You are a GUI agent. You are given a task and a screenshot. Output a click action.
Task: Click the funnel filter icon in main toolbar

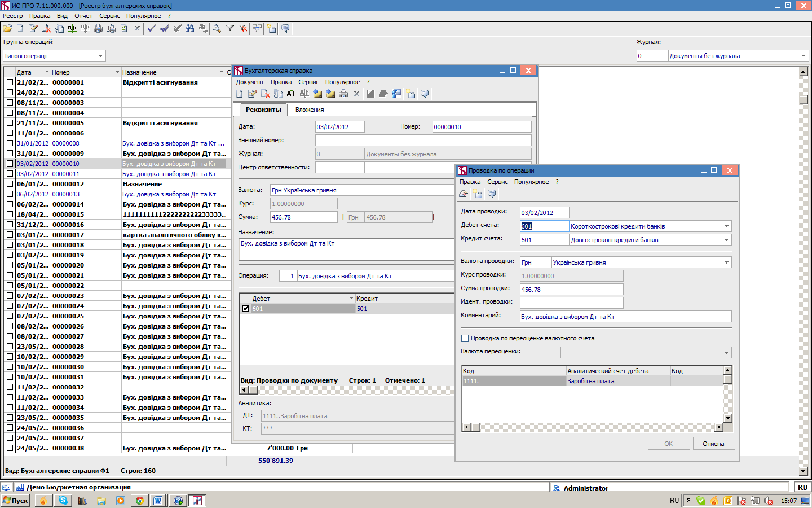(230, 28)
